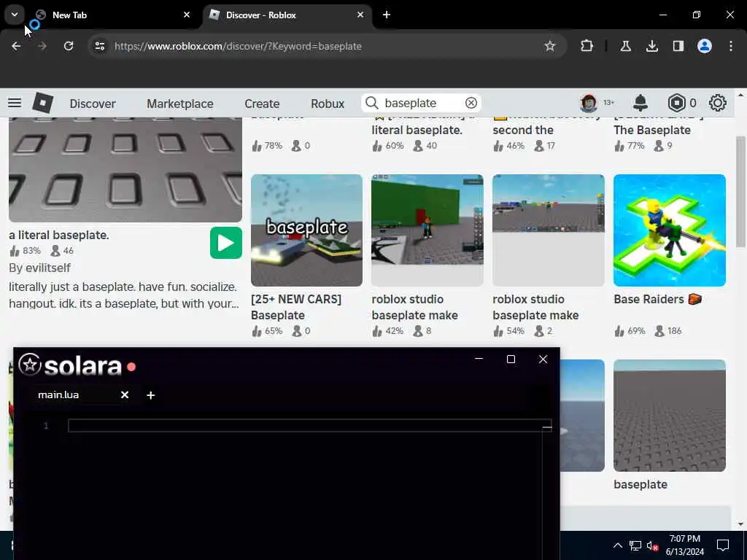Click the Roblox URL address bar

tap(329, 46)
